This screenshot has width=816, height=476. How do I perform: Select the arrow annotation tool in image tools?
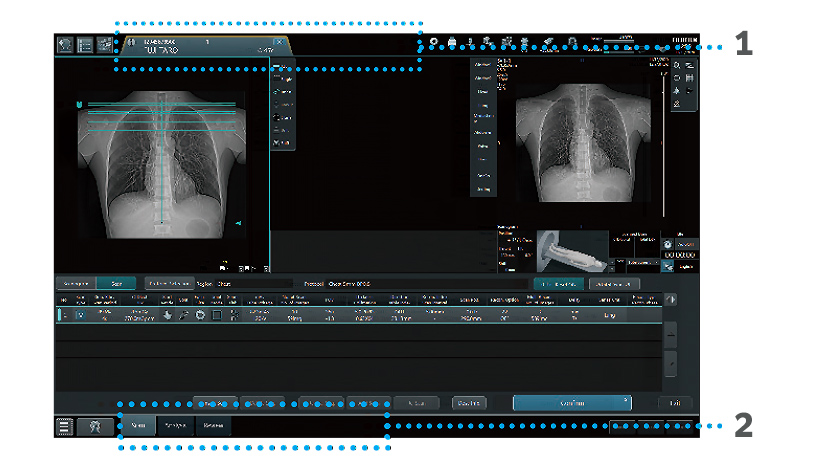tap(677, 91)
